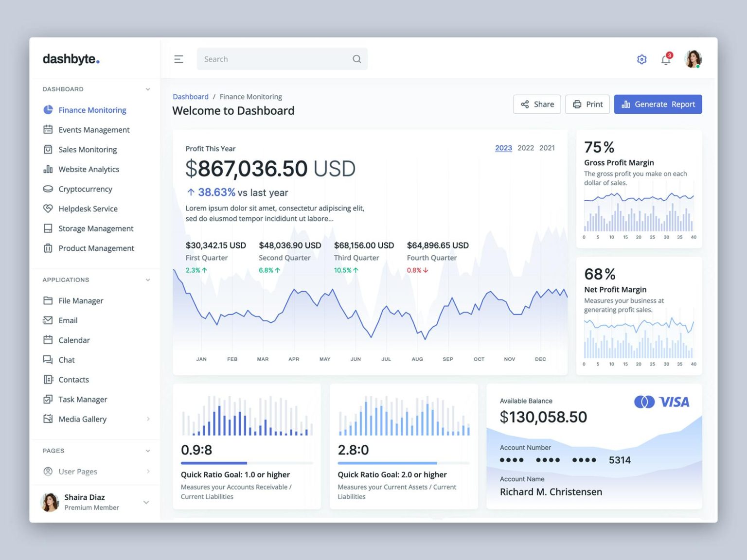The width and height of the screenshot is (747, 560).
Task: Click the Helpdesk Service headset icon
Action: click(48, 209)
